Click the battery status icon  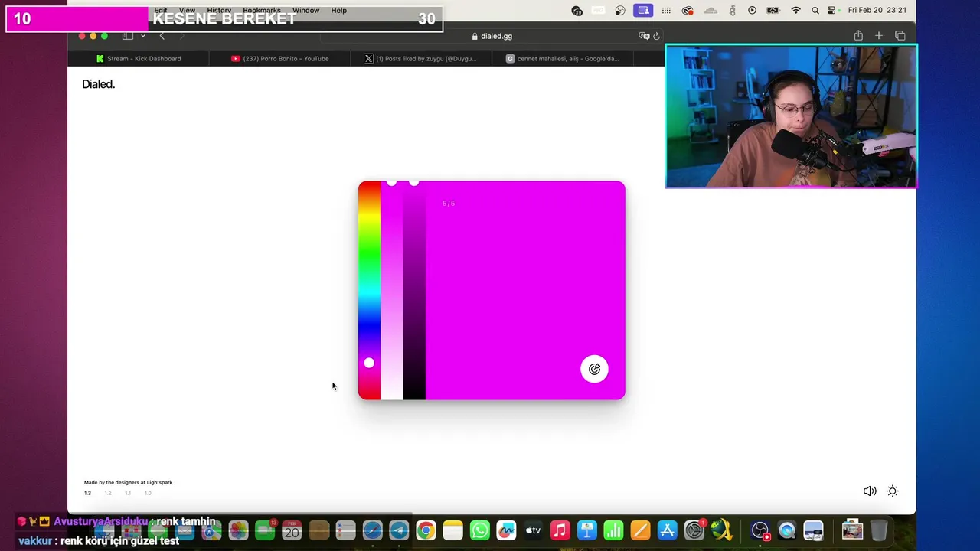pyautogui.click(x=773, y=11)
